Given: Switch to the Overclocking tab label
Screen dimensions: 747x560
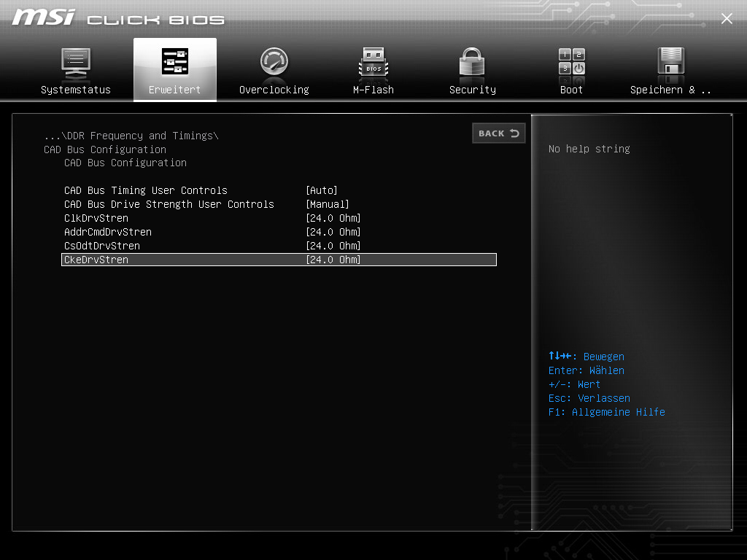Looking at the screenshot, I should pos(274,90).
